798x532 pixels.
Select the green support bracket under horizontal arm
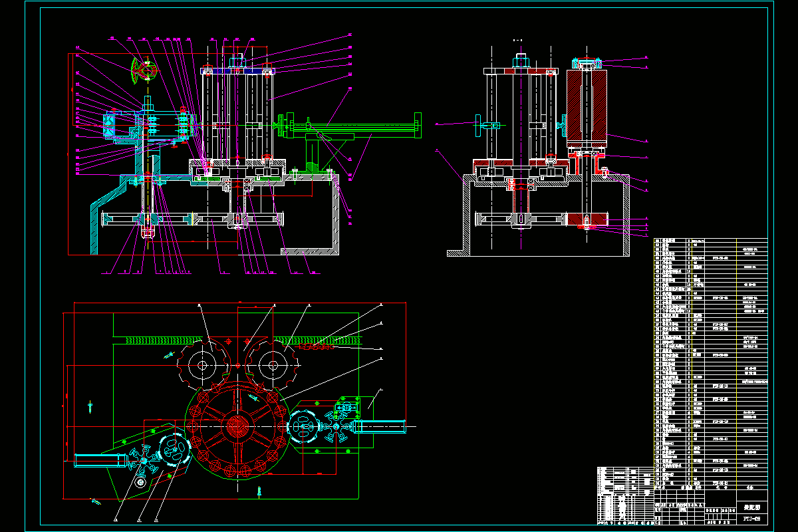click(x=313, y=152)
